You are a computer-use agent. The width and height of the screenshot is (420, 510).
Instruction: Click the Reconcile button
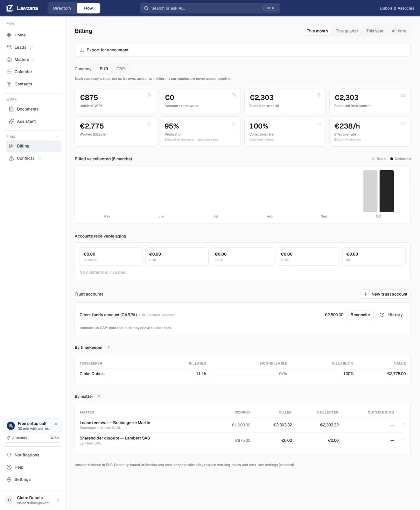click(x=360, y=315)
